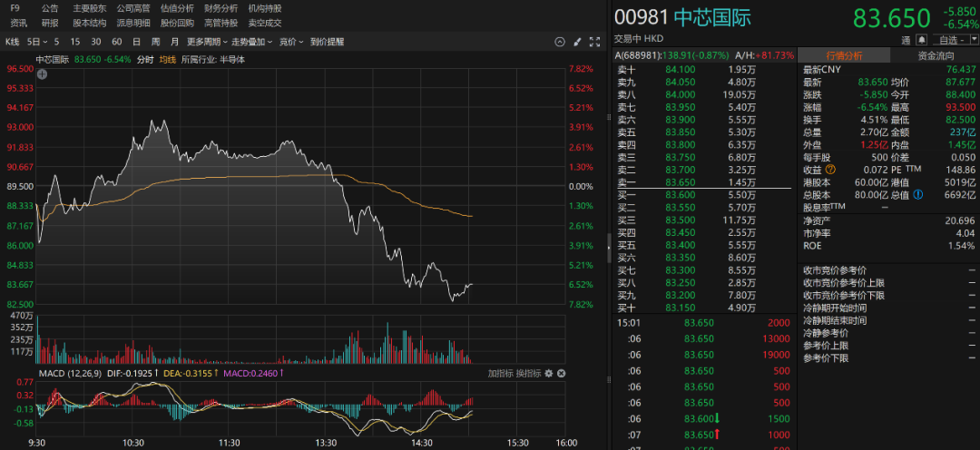980x450 pixels.
Task: Close the MACD indicator panel
Action: coord(562,373)
